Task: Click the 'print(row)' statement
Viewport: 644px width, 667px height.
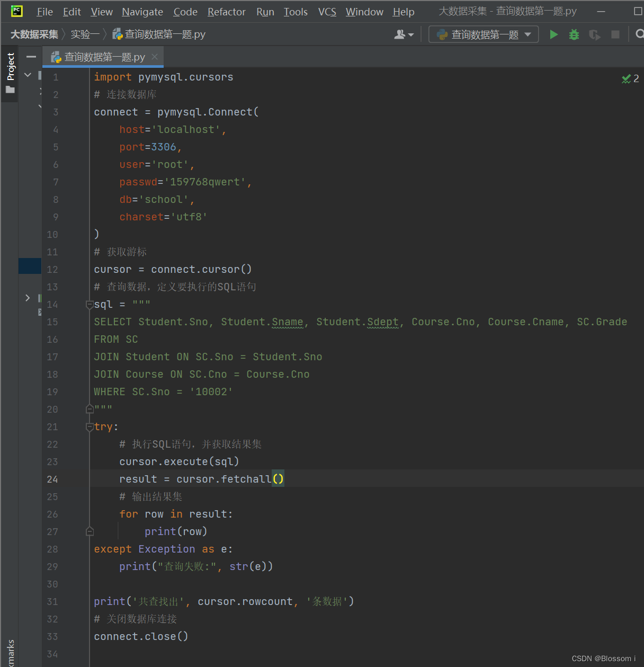Action: [x=176, y=531]
